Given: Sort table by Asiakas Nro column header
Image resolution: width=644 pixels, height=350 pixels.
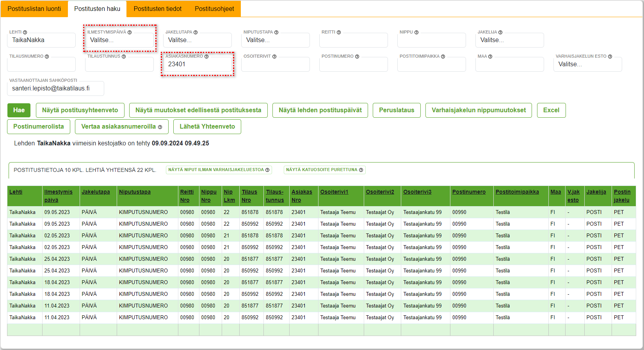Looking at the screenshot, I should point(302,196).
